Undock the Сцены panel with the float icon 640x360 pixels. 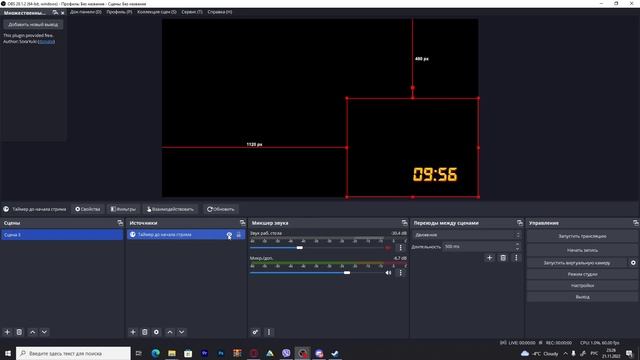(x=120, y=222)
